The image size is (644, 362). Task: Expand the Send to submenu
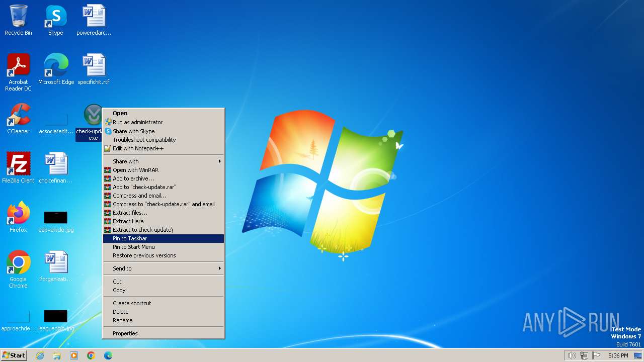pos(164,268)
